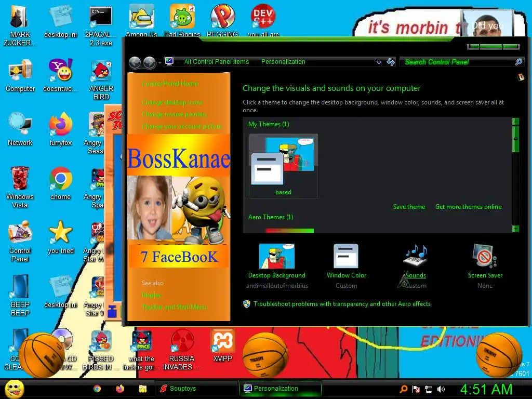Click the search magnifier in Control Panel
Screen dimensions: 532x399
[x=519, y=62]
